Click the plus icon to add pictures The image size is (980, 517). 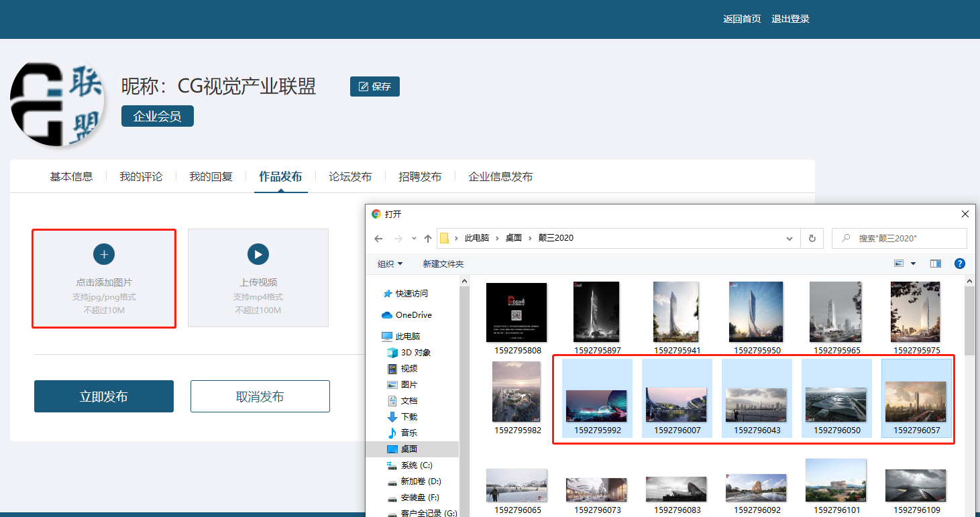click(104, 254)
